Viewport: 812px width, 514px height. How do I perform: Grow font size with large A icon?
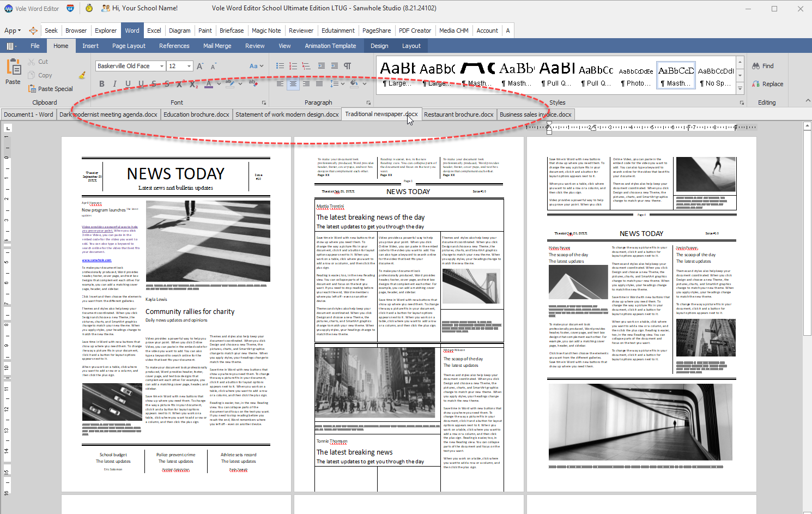tap(200, 66)
